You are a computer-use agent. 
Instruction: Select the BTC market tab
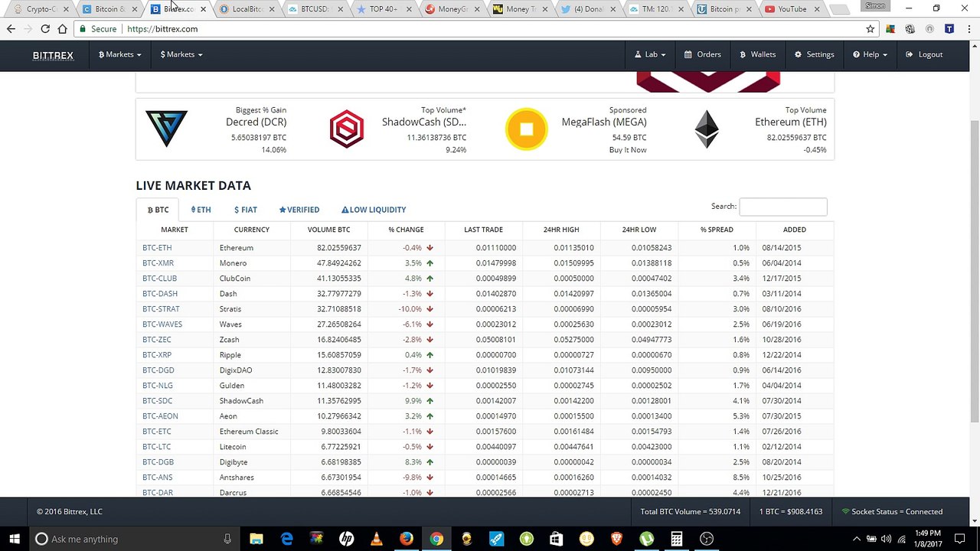pyautogui.click(x=158, y=210)
